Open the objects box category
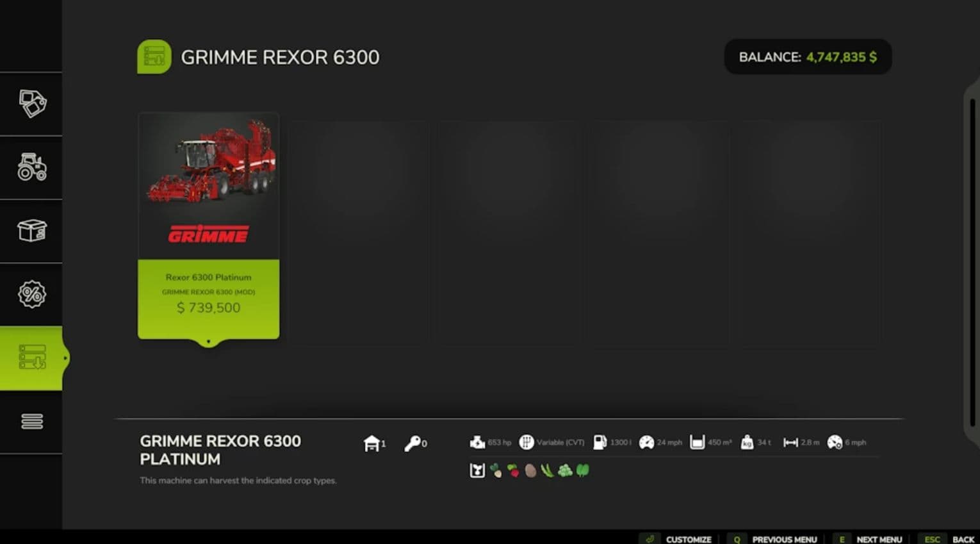Screen dimensions: 980x544 click(31, 231)
